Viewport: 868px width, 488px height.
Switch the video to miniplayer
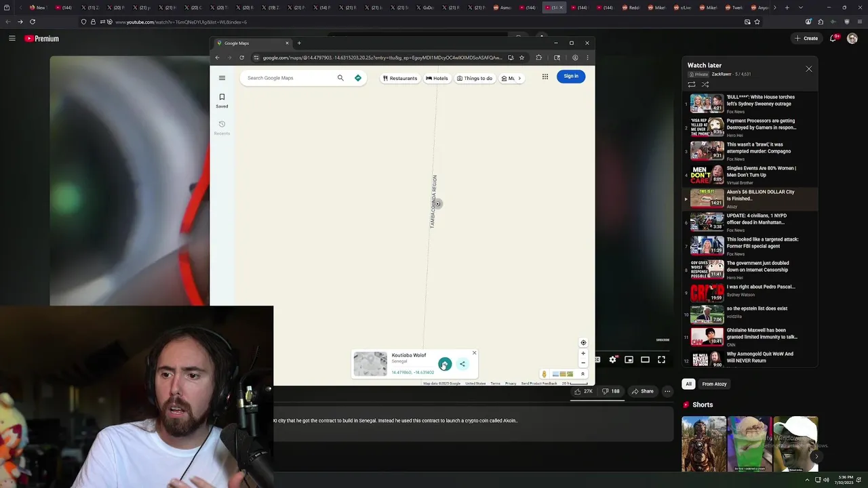tap(629, 360)
